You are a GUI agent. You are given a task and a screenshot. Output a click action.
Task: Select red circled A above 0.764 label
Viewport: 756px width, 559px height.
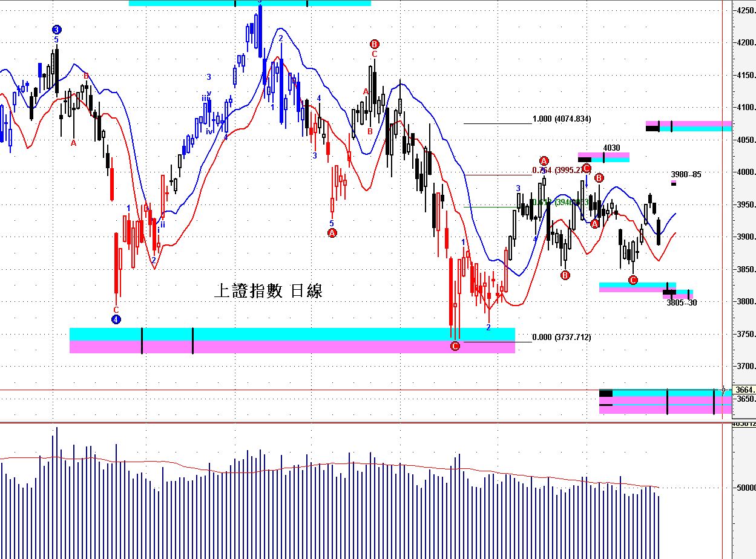544,160
